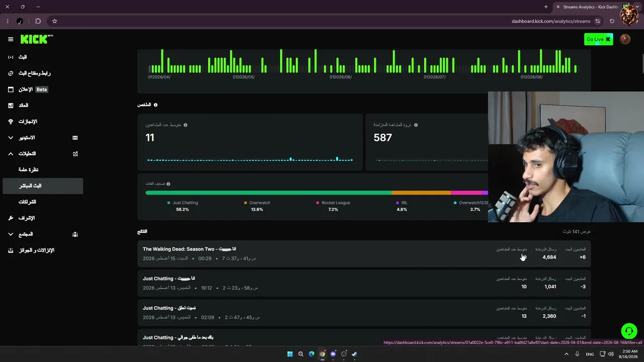Show hidden system tray icons
Image resolution: width=644 pixels, height=362 pixels.
click(566, 354)
